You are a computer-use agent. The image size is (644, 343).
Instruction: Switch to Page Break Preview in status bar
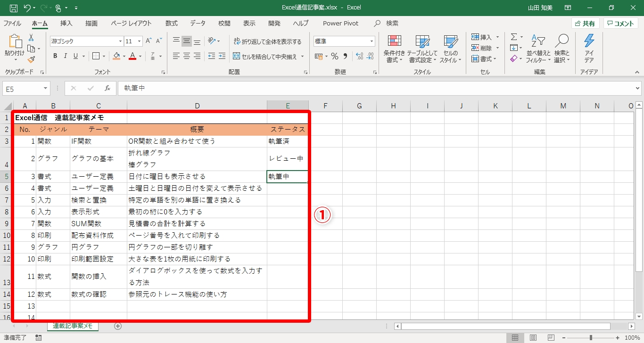pyautogui.click(x=551, y=337)
